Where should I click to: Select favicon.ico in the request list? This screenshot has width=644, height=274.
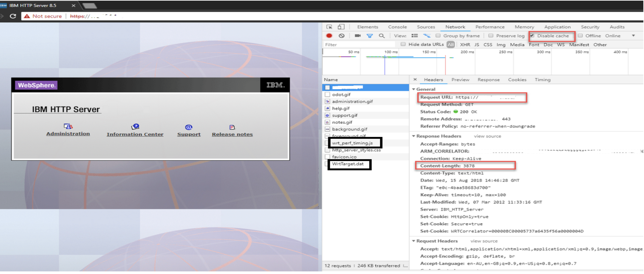pos(344,157)
